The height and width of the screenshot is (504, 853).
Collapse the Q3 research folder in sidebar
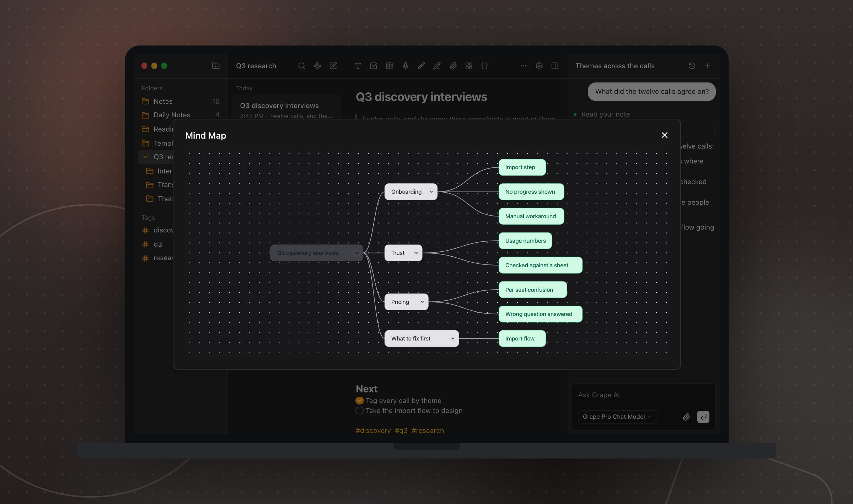coord(145,157)
